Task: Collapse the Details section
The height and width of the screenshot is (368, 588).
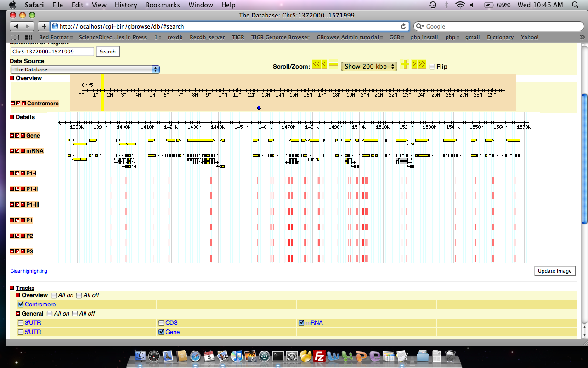Action: pyautogui.click(x=12, y=117)
